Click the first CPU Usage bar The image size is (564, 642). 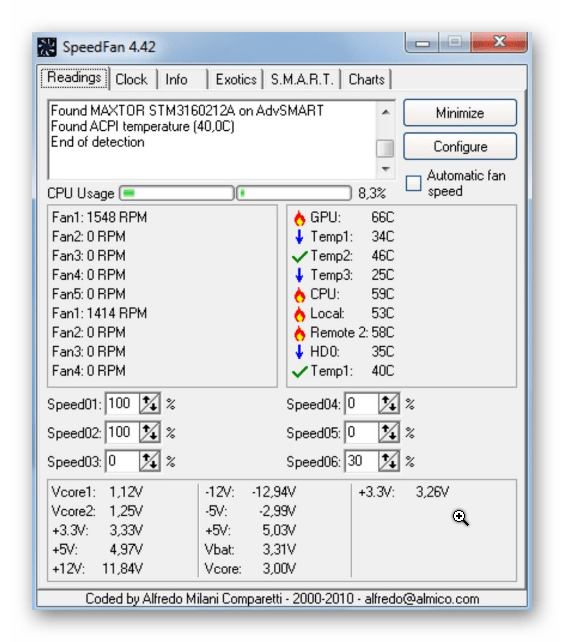click(x=177, y=193)
